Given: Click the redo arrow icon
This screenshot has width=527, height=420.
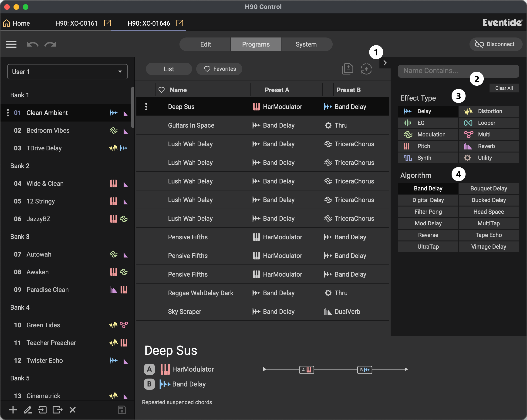Looking at the screenshot, I should (50, 44).
